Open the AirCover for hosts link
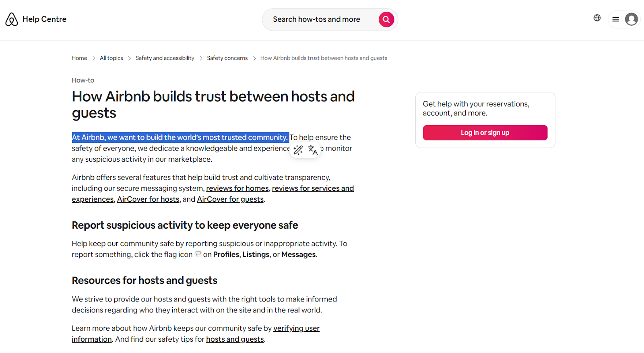644x353 pixels. 148,199
